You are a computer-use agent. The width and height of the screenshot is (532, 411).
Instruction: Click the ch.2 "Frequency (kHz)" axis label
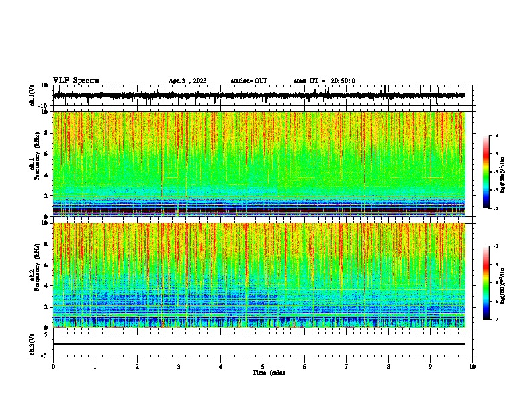(37, 267)
